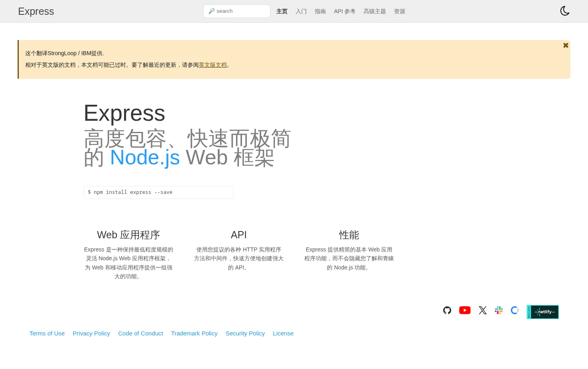Click the magnifier icon in search box
Image resolution: width=588 pixels, height=369 pixels.
[x=212, y=11]
